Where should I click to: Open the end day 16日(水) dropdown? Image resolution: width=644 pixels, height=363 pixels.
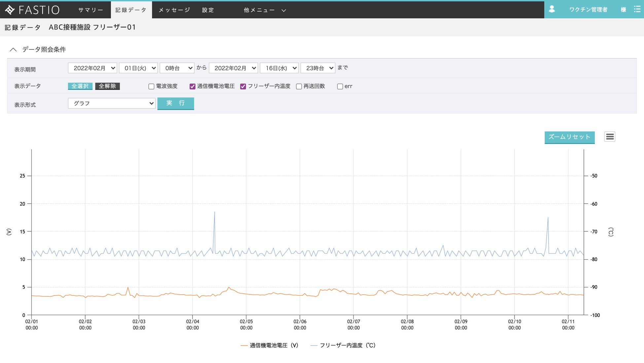279,68
